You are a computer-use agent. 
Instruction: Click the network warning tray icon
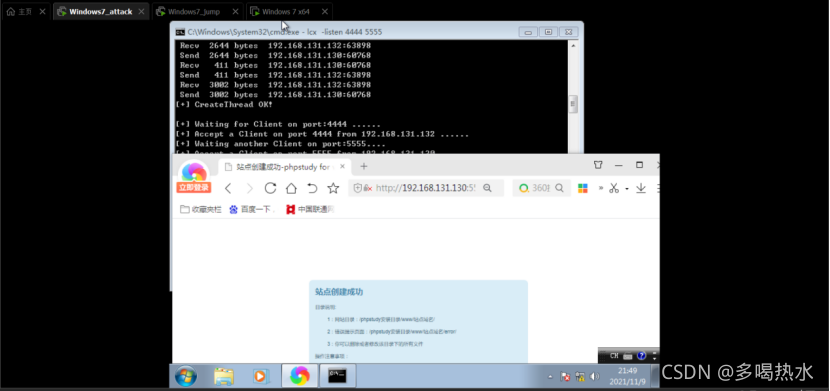pyautogui.click(x=580, y=377)
